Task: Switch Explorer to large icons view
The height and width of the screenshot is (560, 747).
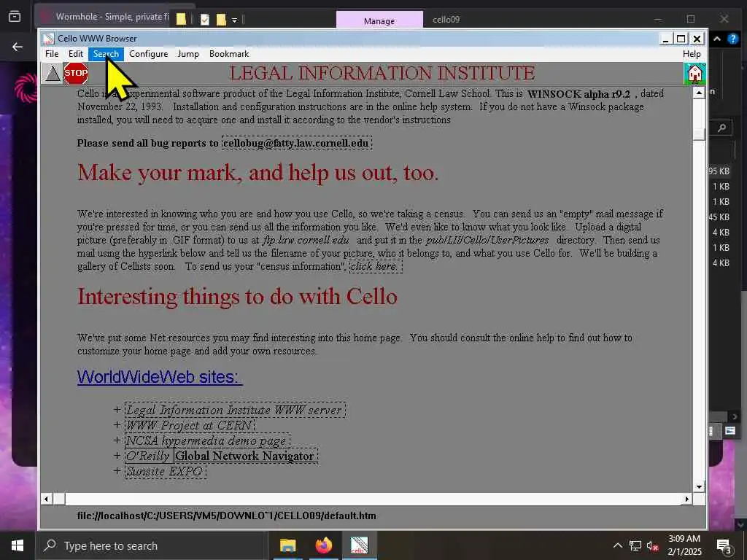Action: pyautogui.click(x=729, y=431)
